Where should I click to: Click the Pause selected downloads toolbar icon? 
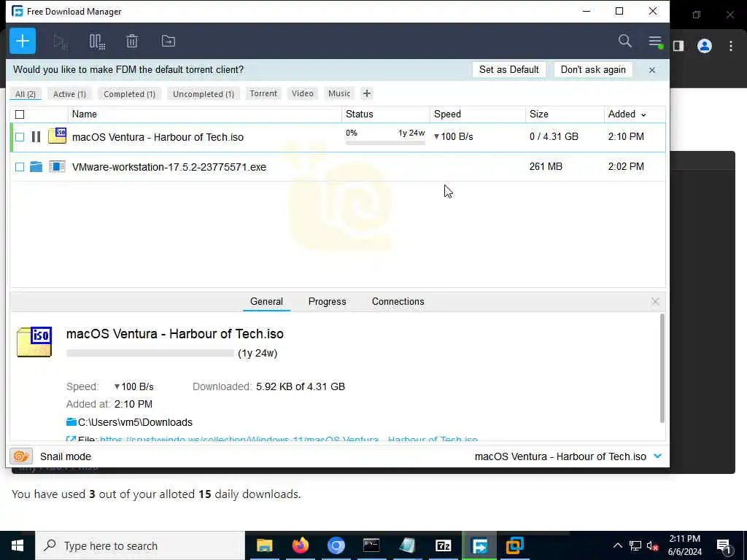97,42
